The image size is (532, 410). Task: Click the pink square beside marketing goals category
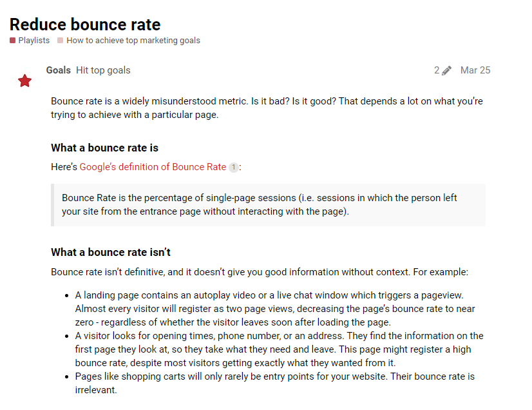(x=61, y=41)
